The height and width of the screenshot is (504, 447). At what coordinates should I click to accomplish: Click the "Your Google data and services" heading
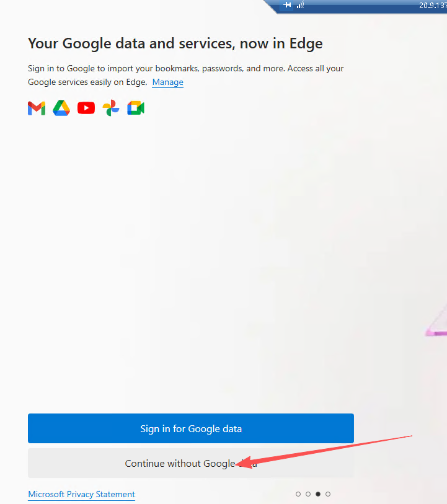point(175,43)
